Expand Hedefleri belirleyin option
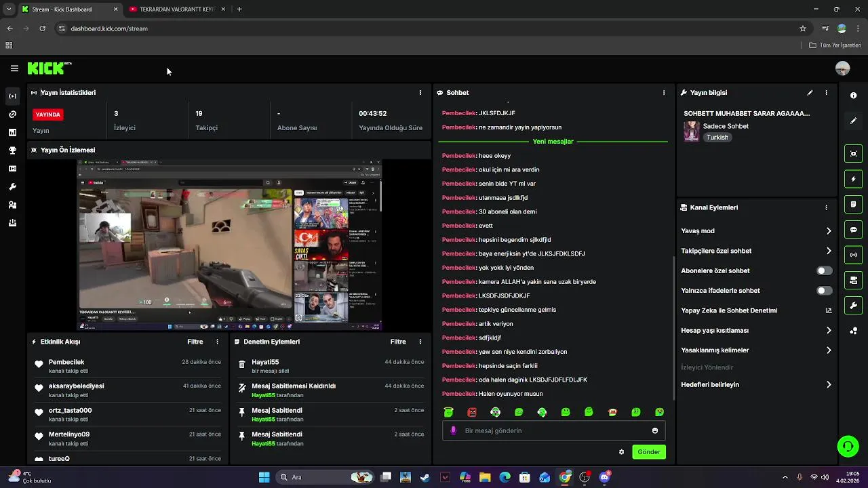Screen dimensions: 868x488 coord(829,385)
